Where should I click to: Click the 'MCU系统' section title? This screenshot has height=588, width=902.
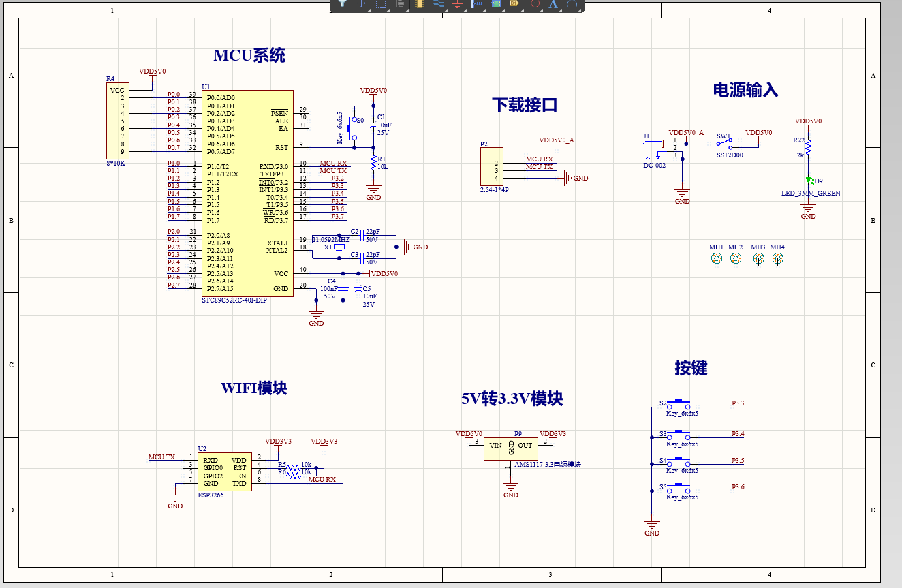pos(249,56)
